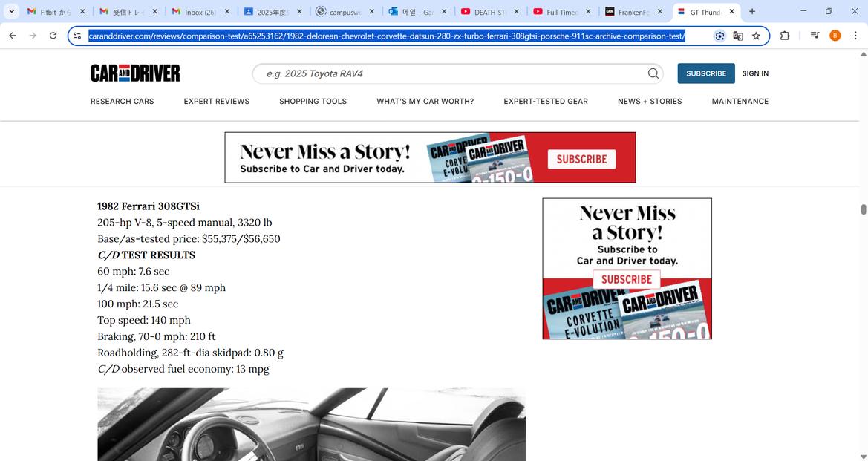Open the Research Cars menu
This screenshot has width=868, height=461.
(122, 101)
